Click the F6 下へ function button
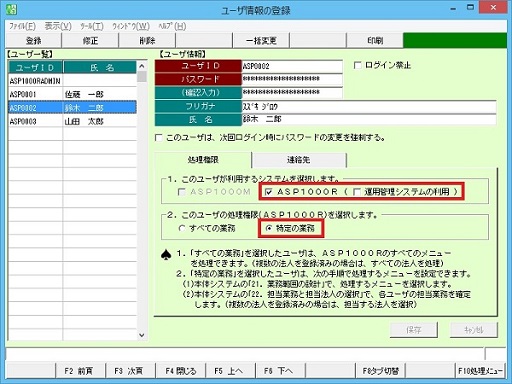The height and width of the screenshot is (384, 512). click(280, 371)
